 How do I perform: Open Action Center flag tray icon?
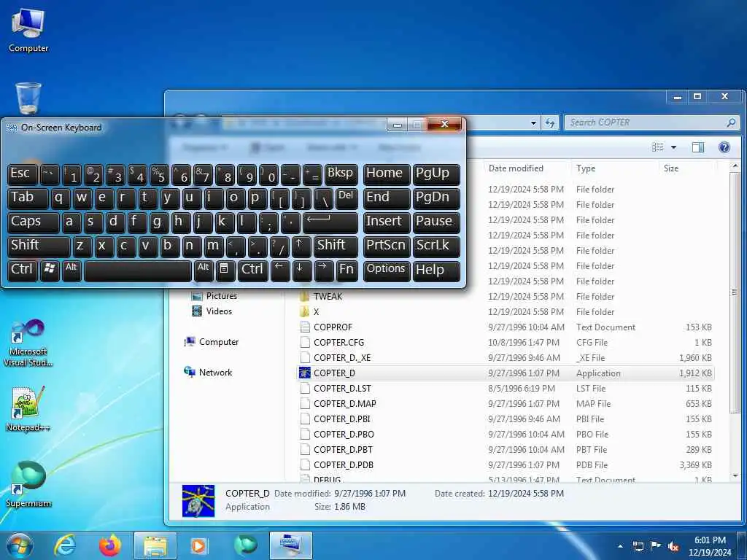point(656,546)
